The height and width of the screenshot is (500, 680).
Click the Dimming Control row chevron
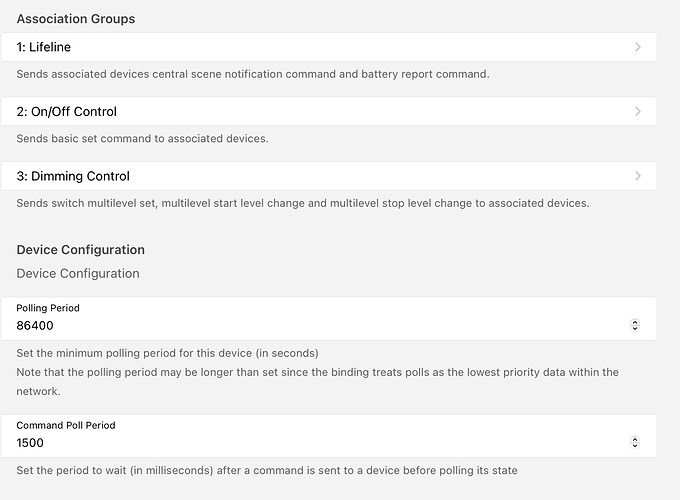pyautogui.click(x=637, y=177)
